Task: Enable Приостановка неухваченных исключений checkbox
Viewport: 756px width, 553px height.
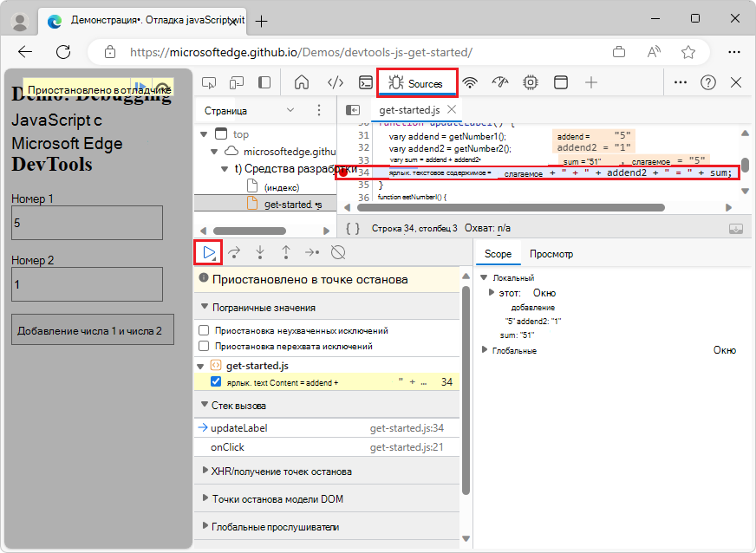Action: tap(204, 330)
